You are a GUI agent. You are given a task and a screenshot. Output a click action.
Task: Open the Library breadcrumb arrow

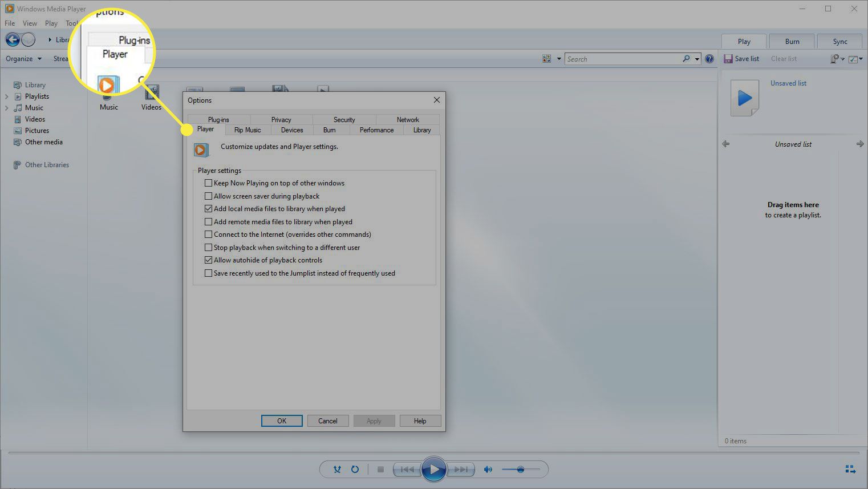click(50, 40)
